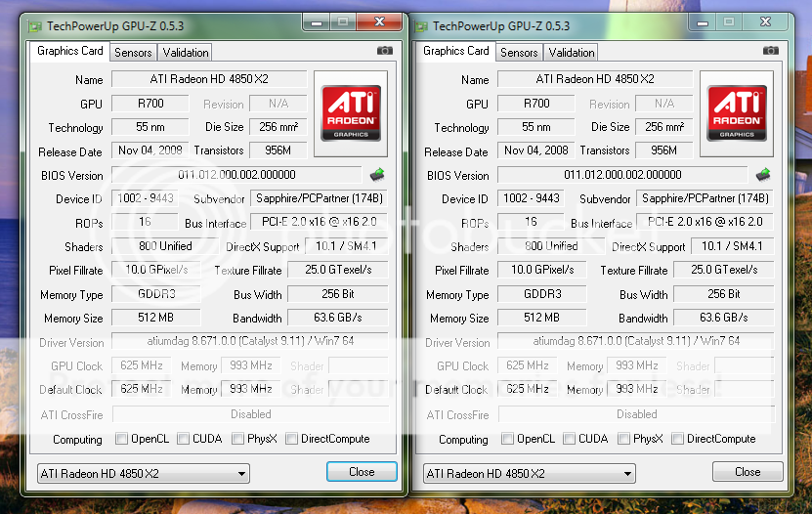
Task: Click camera screenshot icon in left GPU-Z window
Action: [x=384, y=50]
